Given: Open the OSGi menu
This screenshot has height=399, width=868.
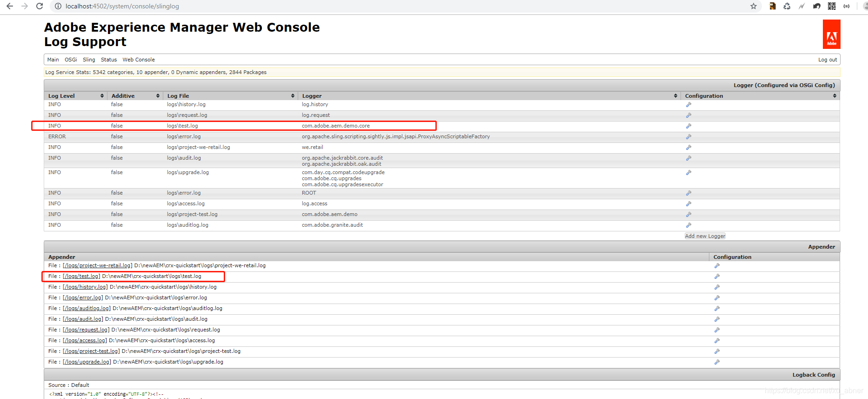Looking at the screenshot, I should tap(71, 60).
